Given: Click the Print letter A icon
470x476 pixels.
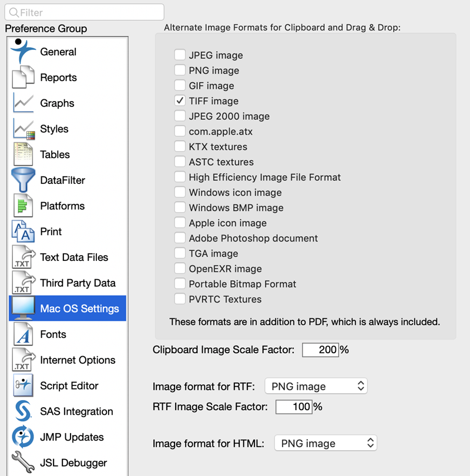Looking at the screenshot, I should tap(23, 232).
